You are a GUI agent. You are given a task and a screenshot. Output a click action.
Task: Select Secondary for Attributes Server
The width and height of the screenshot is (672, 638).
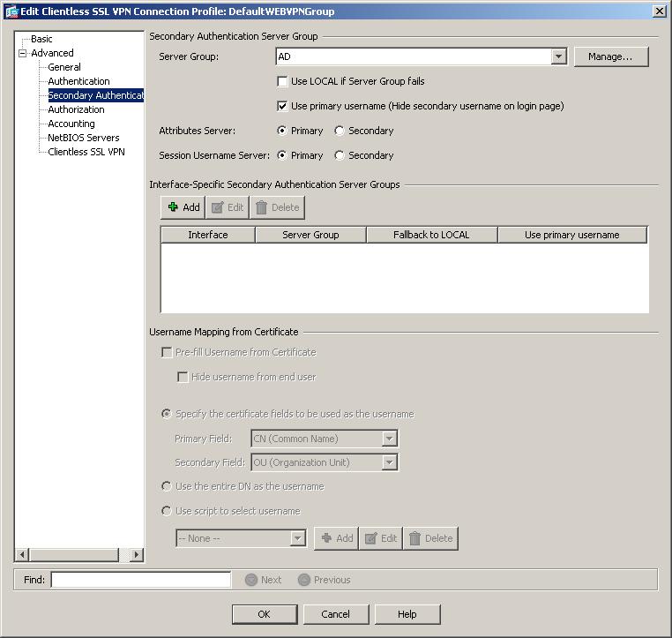[339, 131]
